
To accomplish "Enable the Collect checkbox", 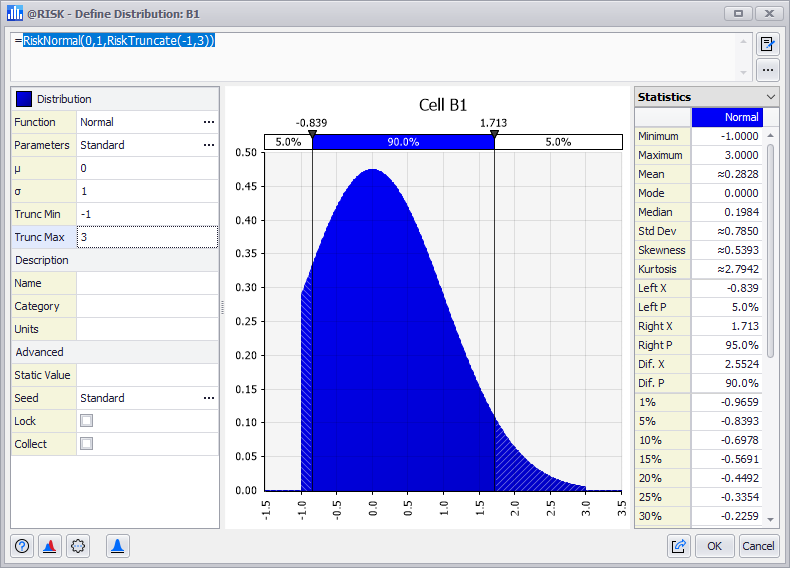I will click(x=87, y=444).
